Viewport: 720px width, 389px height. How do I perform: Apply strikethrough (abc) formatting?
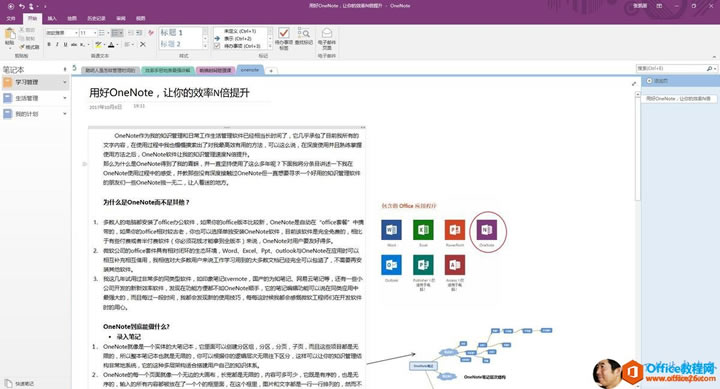74,45
